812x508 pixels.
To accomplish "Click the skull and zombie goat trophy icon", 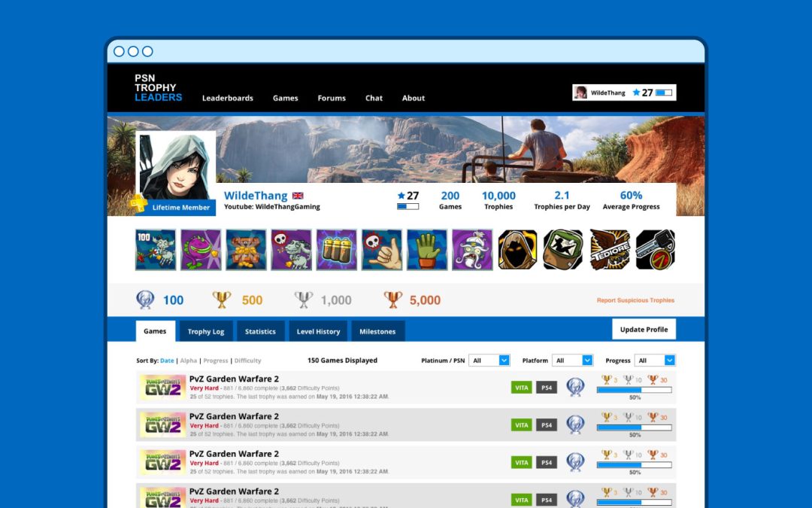I will click(292, 250).
